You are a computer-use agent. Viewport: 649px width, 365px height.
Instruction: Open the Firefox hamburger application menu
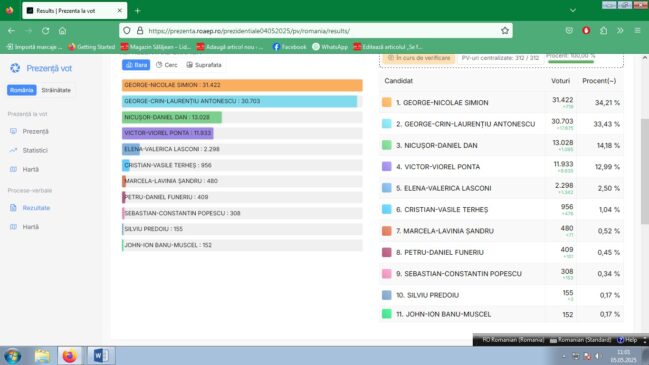click(637, 31)
